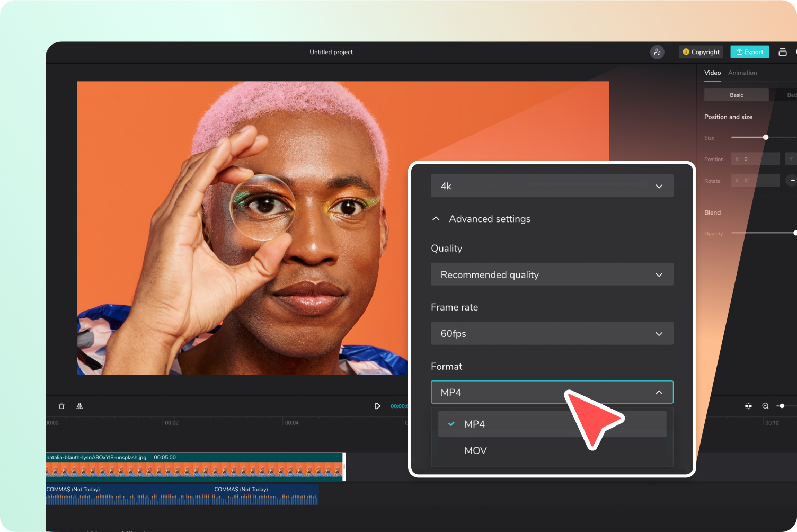
Task: Zoom out the timeline with magnifier icon
Action: click(x=765, y=406)
